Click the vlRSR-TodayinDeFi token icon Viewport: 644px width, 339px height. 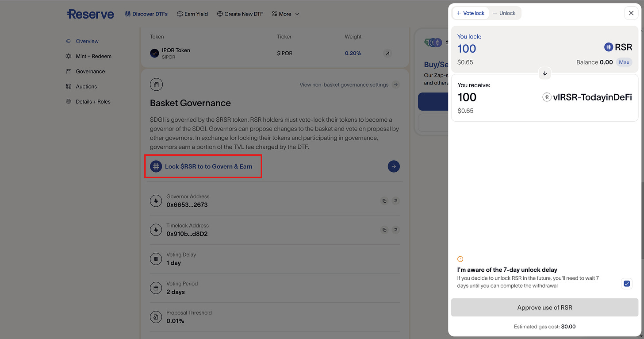point(547,97)
